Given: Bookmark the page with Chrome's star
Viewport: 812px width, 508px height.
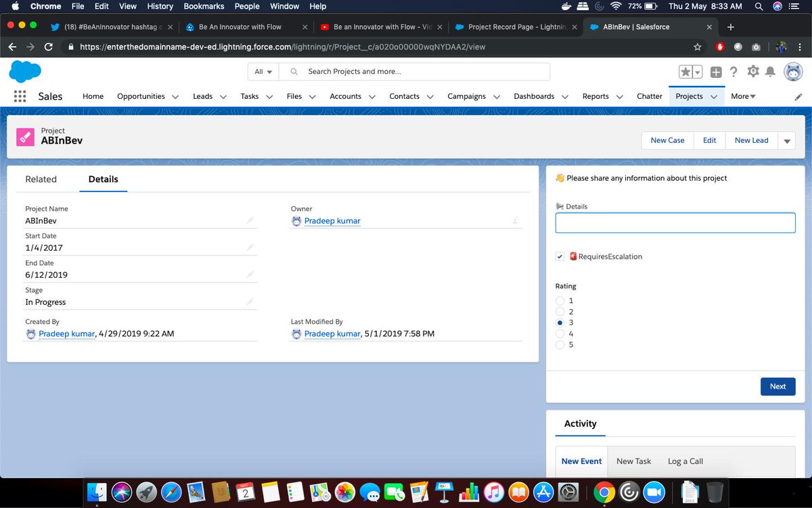Looking at the screenshot, I should click(x=697, y=47).
